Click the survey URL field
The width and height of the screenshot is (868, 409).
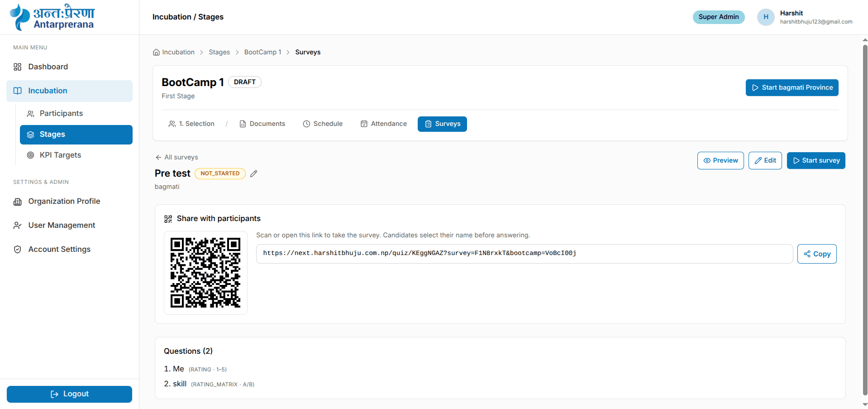525,254
